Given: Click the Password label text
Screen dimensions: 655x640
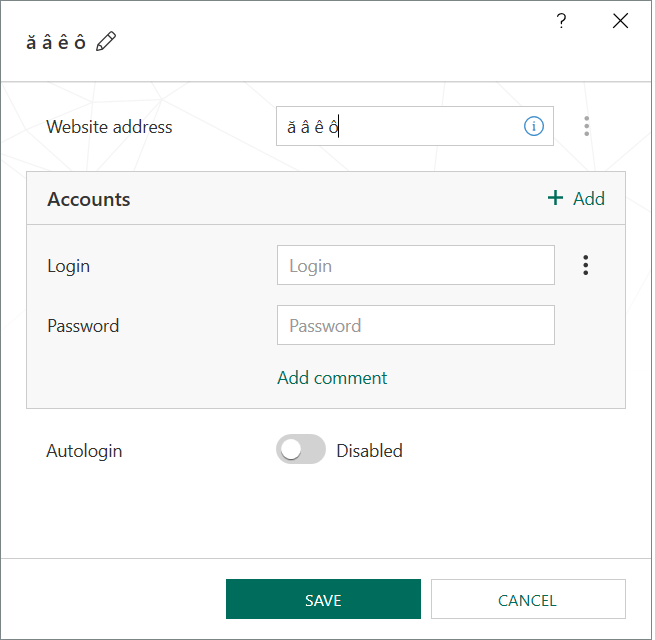Looking at the screenshot, I should tap(83, 326).
